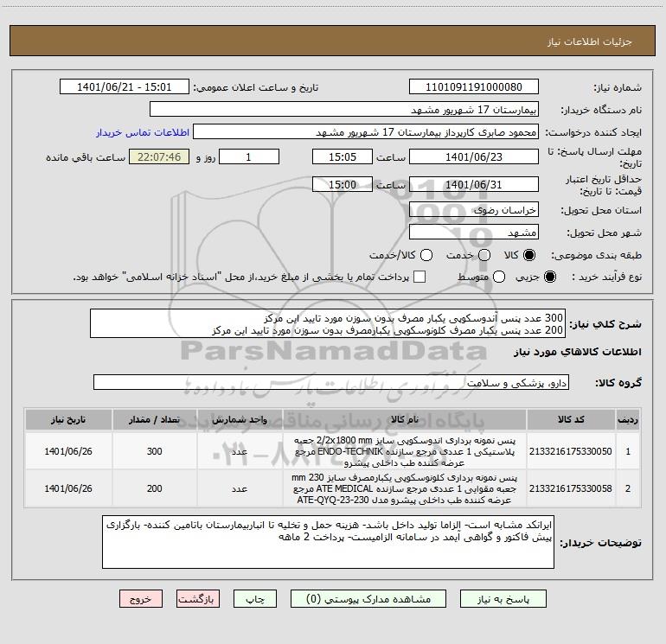Click the نام کالا column header

coord(405,419)
